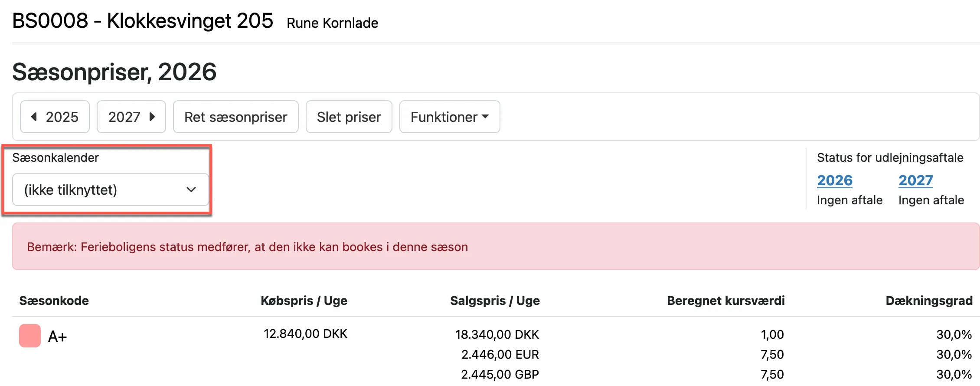The width and height of the screenshot is (980, 386).
Task: Open the 2027 rental agreement status link
Action: pyautogui.click(x=915, y=180)
